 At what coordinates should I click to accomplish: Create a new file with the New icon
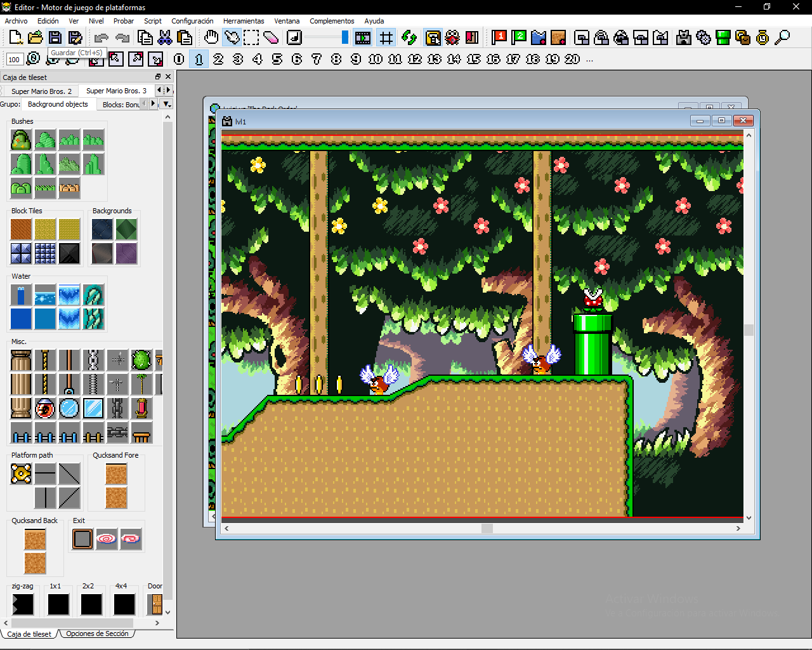click(x=16, y=37)
